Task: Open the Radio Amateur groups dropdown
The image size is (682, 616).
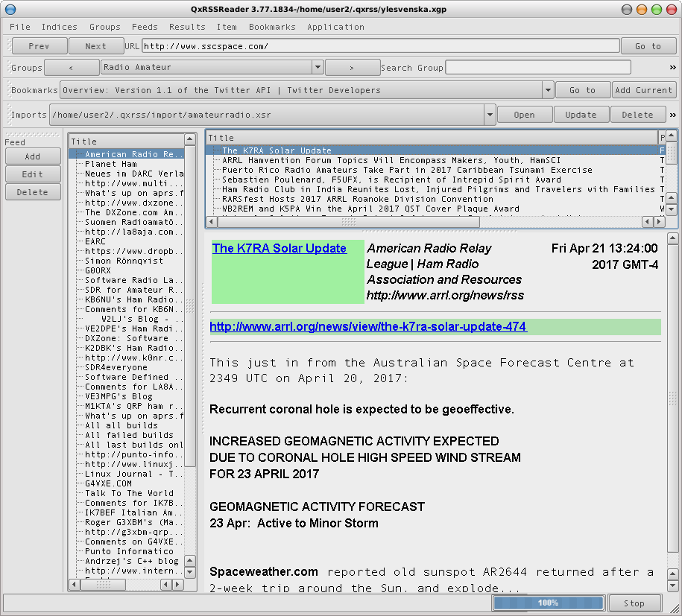Action: click(318, 67)
